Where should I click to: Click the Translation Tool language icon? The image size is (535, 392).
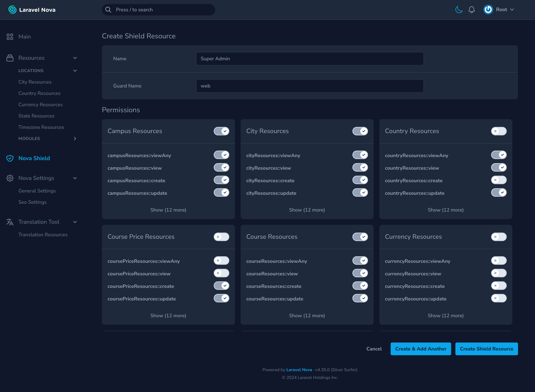pos(10,222)
